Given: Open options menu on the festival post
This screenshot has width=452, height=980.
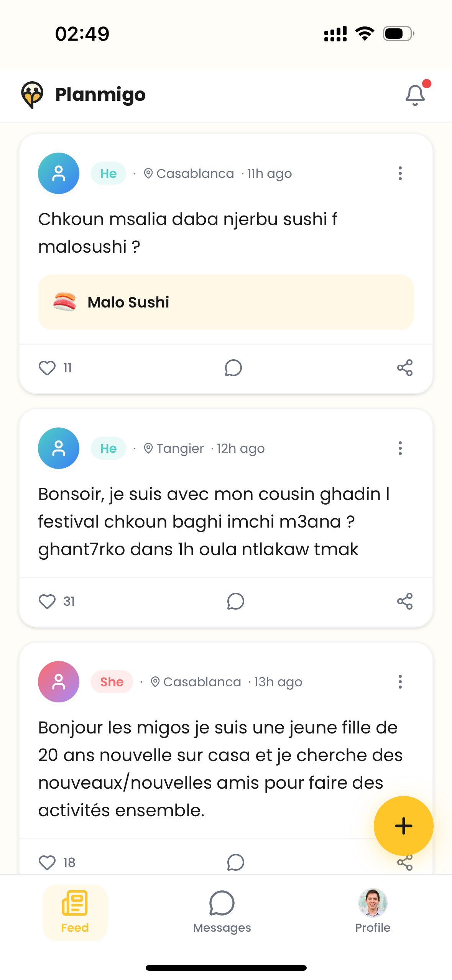Looking at the screenshot, I should pyautogui.click(x=400, y=448).
